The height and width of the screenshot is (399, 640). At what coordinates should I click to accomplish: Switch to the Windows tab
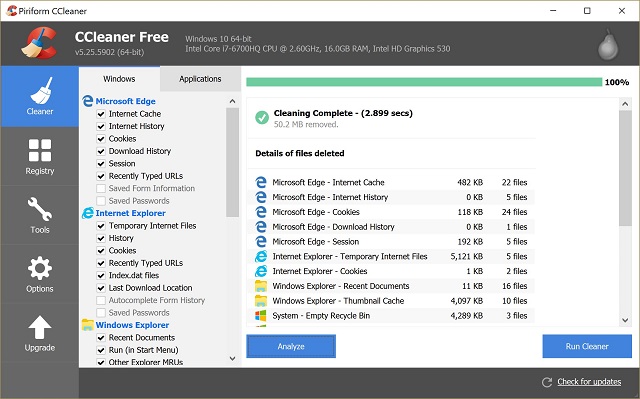pos(119,79)
